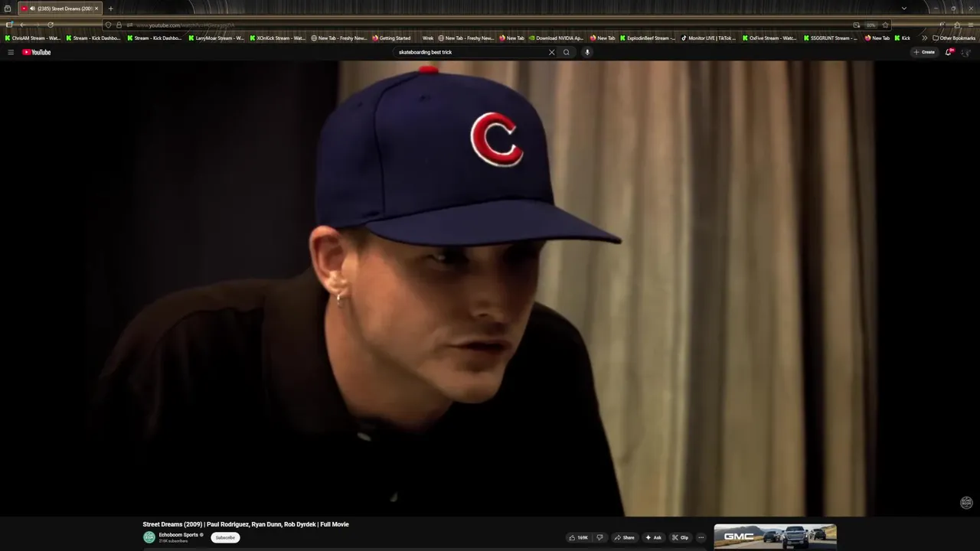This screenshot has width=980, height=551.
Task: Open the Echoboom Sports channel avatar
Action: pos(149,537)
